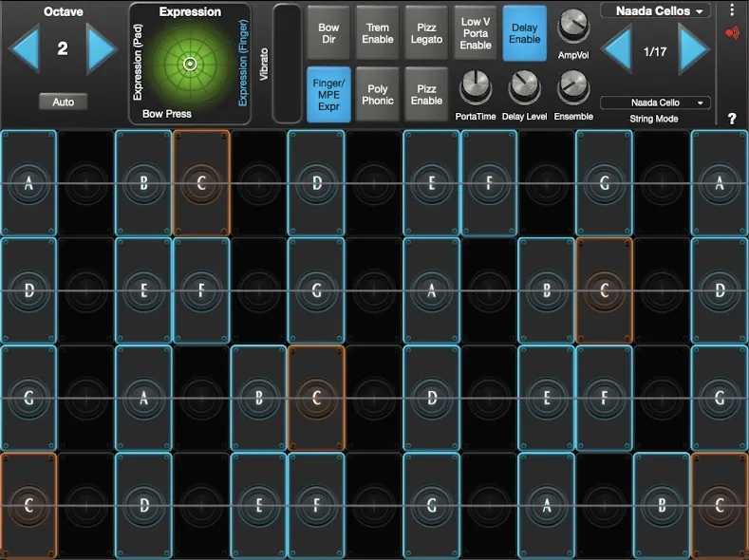The image size is (749, 560).
Task: Click the Delay Level knob
Action: point(525,86)
